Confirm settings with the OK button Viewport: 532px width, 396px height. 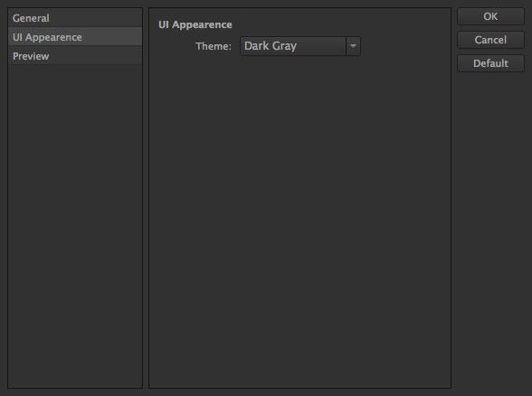click(490, 16)
